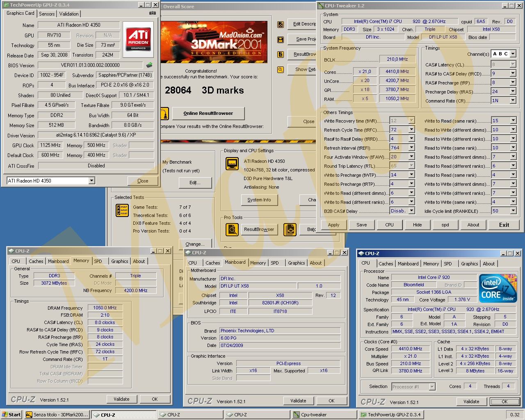The image size is (525, 420).
Task: Click the Apply button in CPU-Tweaker
Action: (333, 225)
